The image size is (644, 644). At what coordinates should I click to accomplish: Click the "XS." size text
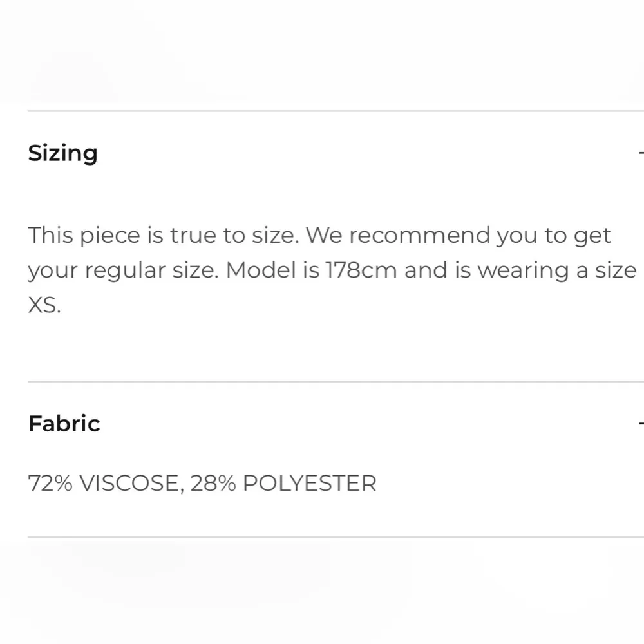44,305
